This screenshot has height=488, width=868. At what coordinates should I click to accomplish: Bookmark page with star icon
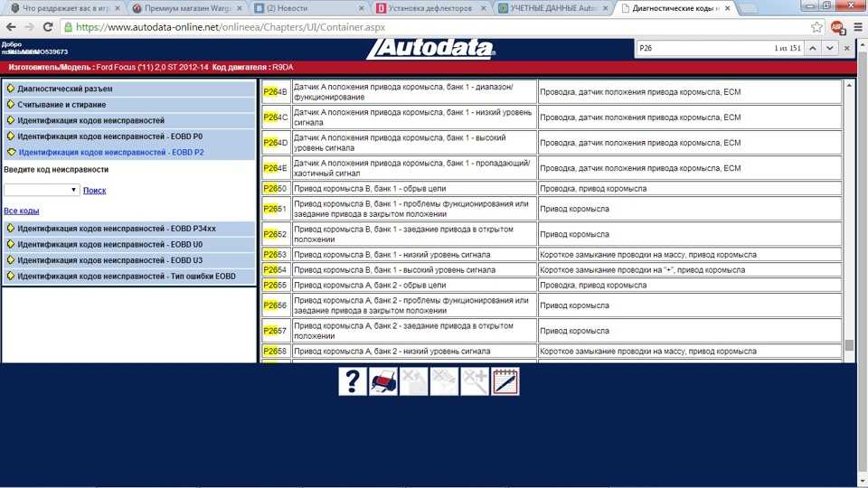(x=816, y=27)
